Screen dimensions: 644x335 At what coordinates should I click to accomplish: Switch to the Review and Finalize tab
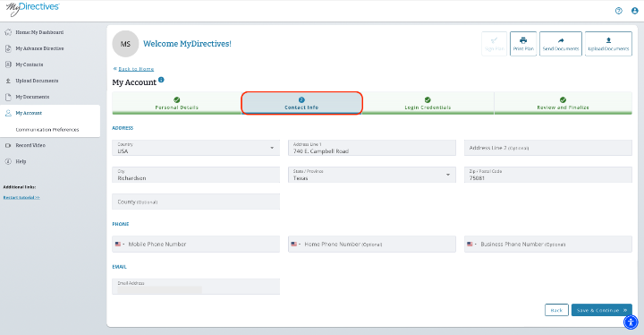tap(563, 103)
